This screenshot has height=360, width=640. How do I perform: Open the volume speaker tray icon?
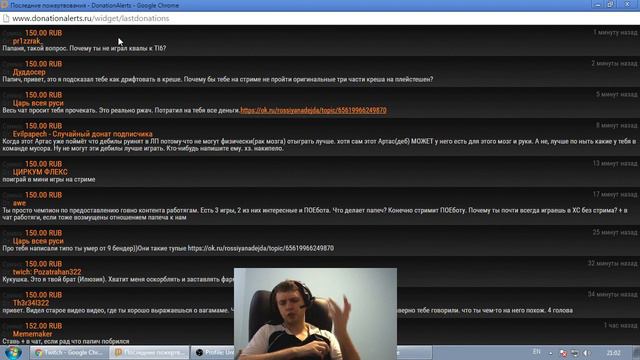point(587,353)
